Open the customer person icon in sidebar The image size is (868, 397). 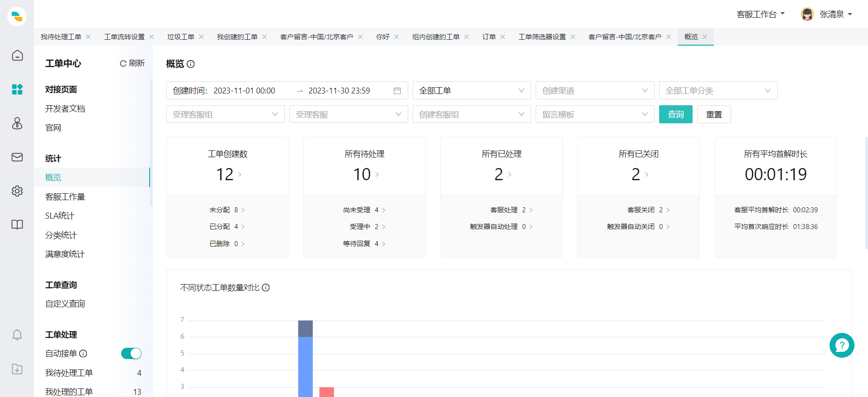[17, 123]
